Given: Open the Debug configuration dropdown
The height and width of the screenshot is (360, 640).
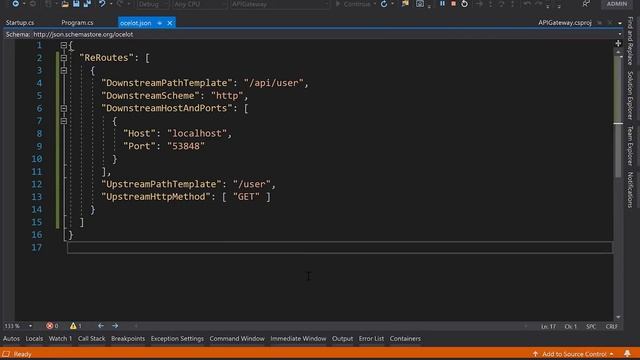Looking at the screenshot, I should point(153,4).
